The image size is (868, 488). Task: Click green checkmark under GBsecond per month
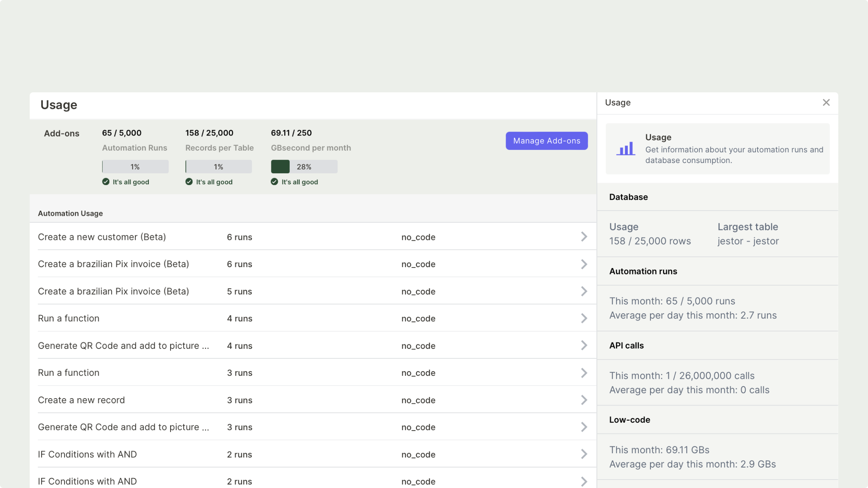pos(274,182)
